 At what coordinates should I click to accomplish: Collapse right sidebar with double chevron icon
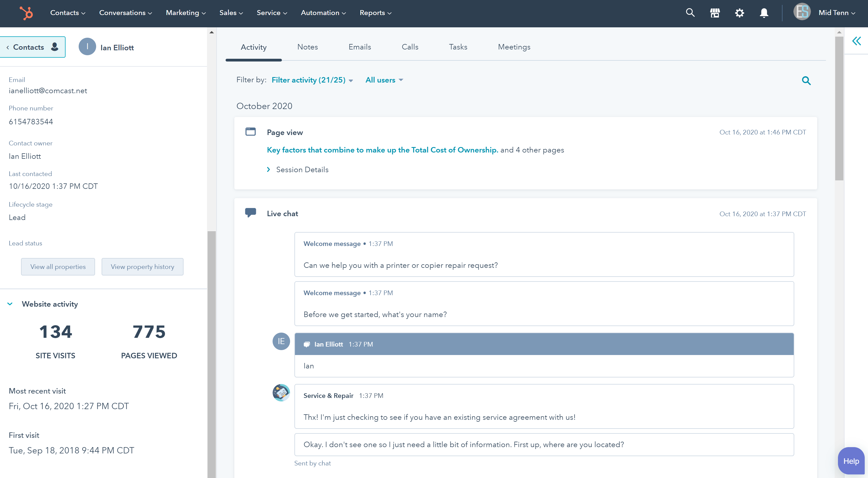(x=856, y=41)
